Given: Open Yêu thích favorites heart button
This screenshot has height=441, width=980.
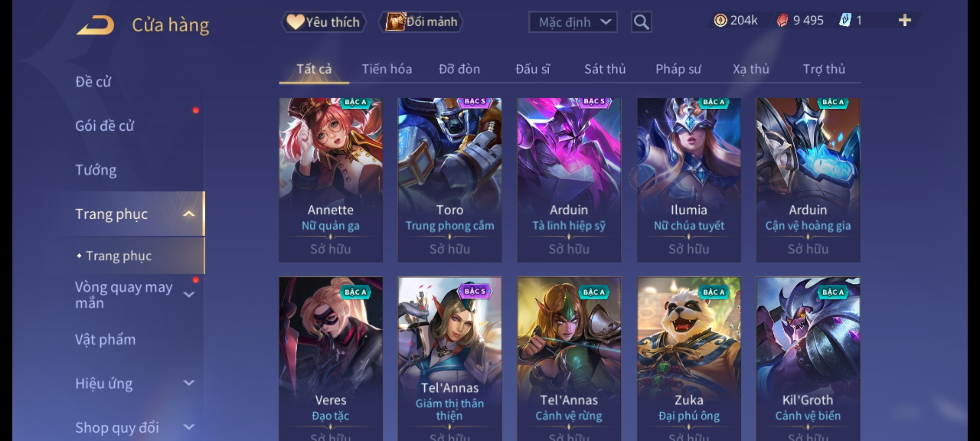Looking at the screenshot, I should pos(324,22).
